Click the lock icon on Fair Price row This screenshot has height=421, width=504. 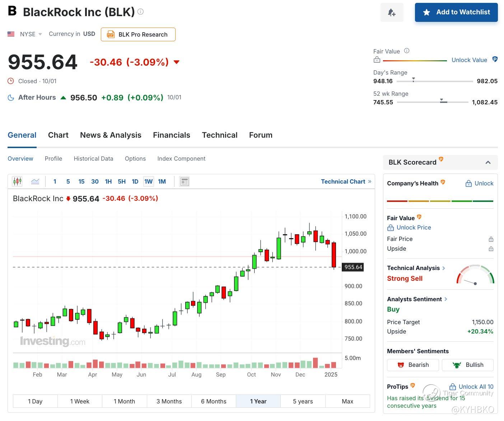tap(491, 239)
